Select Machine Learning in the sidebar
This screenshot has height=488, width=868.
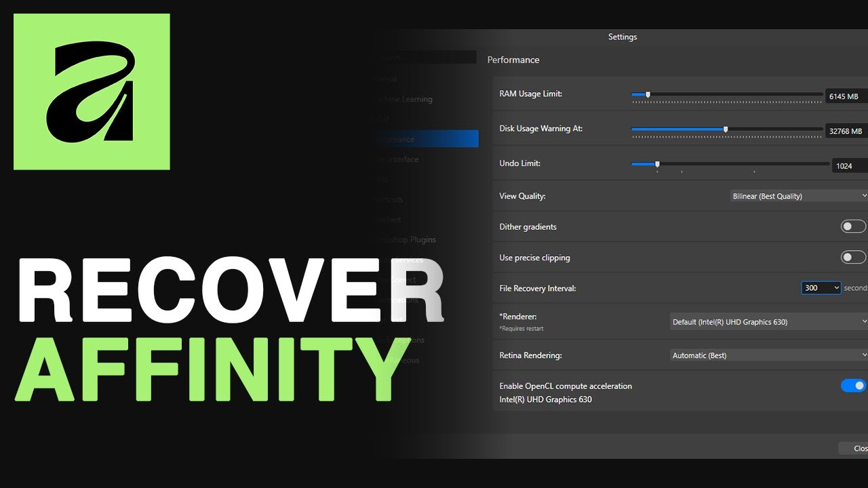403,99
